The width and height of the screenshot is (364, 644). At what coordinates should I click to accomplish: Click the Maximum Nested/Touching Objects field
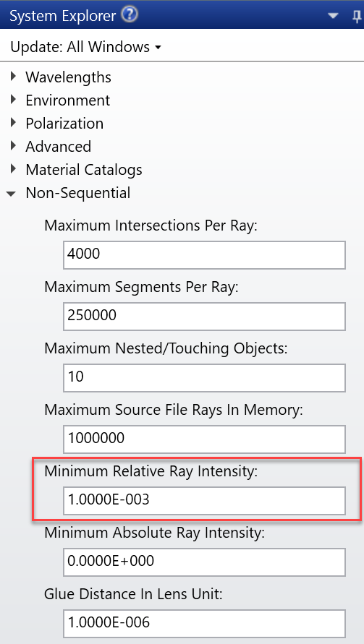coord(204,377)
